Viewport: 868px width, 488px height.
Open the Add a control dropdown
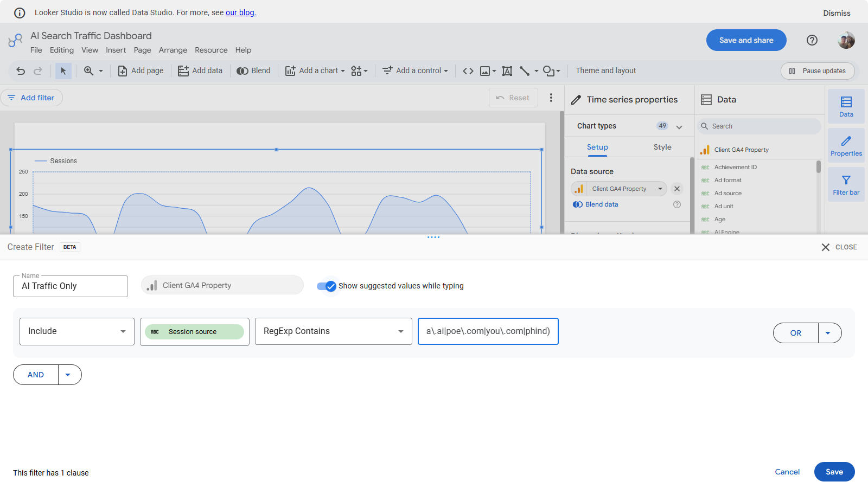point(416,70)
